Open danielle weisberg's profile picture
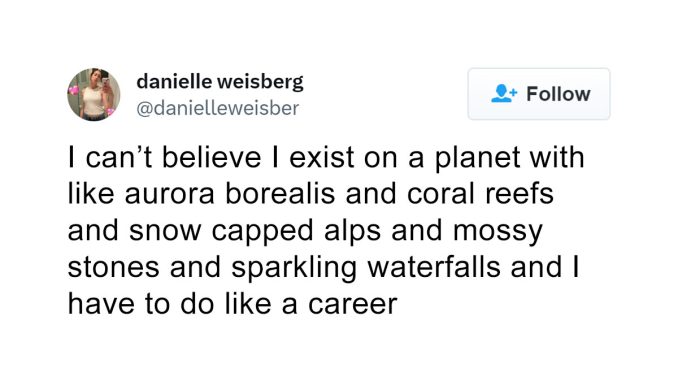This screenshot has height=381, width=678. tap(94, 94)
